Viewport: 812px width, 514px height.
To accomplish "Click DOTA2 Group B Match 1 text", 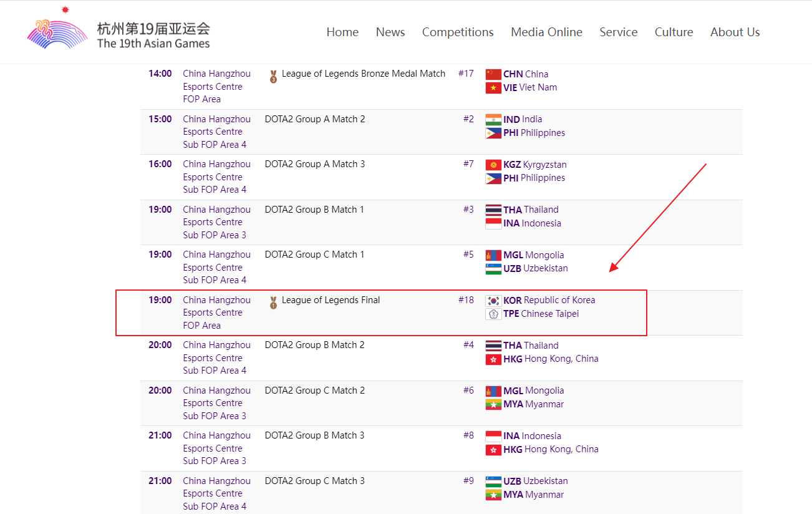I will point(315,210).
